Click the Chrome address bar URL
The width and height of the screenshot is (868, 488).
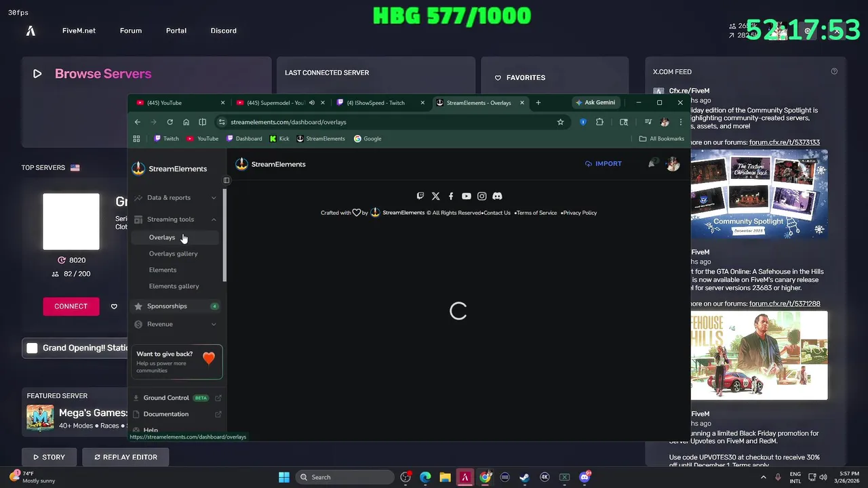click(x=288, y=122)
